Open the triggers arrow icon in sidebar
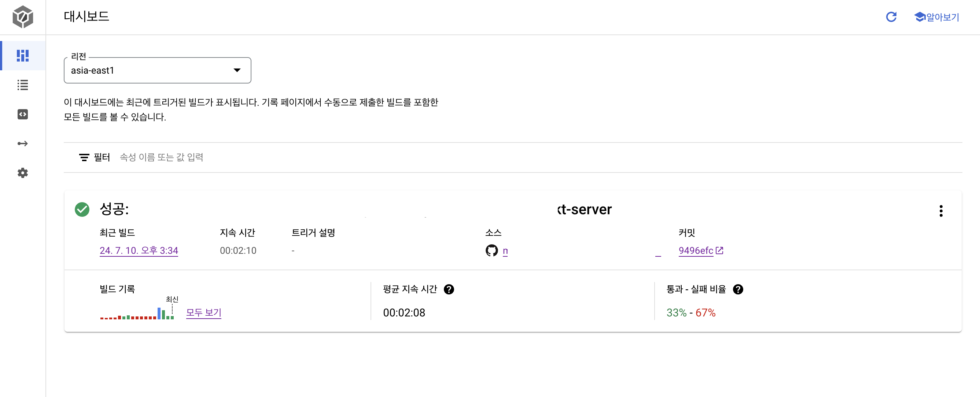 (23, 143)
